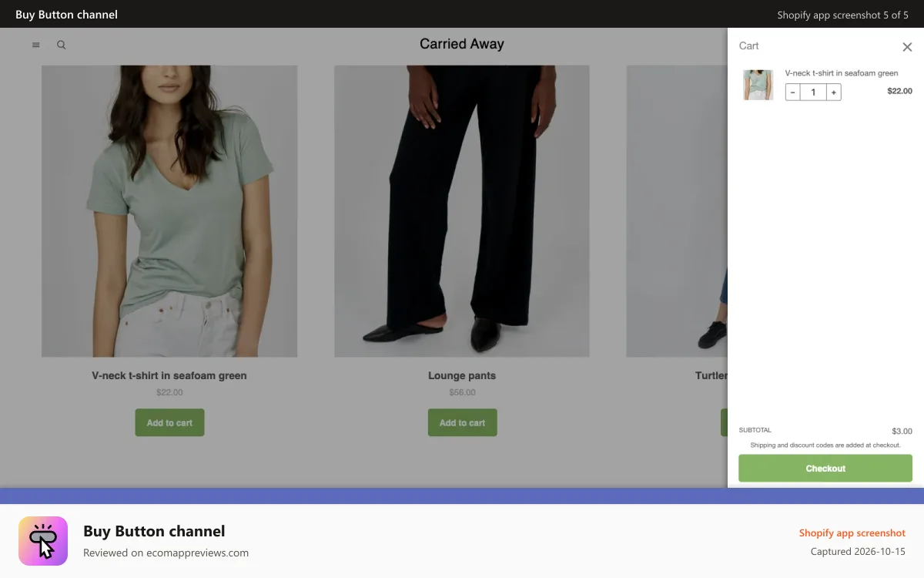Click the quantity field showing 1
Viewport: 924px width, 578px height.
point(813,92)
